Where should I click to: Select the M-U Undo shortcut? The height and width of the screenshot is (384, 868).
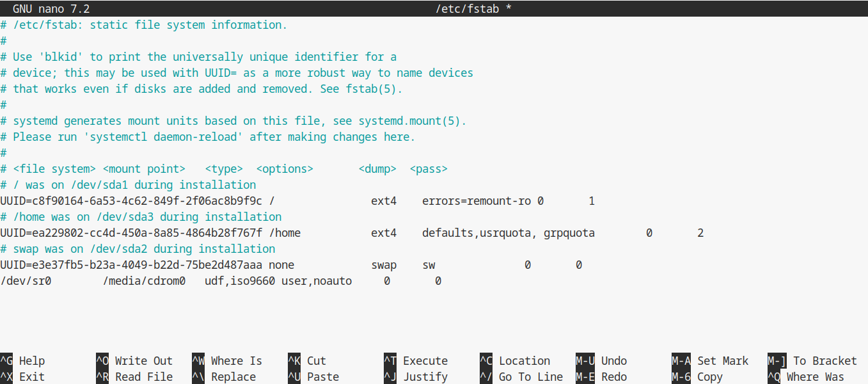click(601, 361)
